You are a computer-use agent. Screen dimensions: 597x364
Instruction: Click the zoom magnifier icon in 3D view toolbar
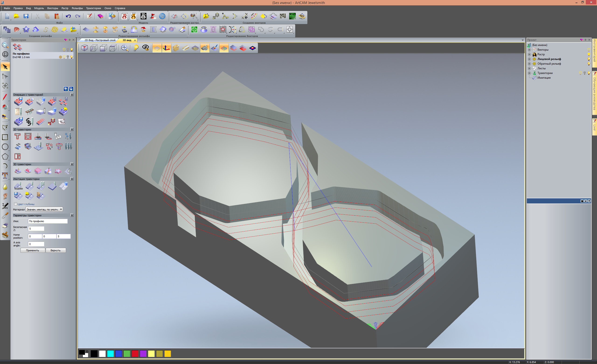point(124,48)
